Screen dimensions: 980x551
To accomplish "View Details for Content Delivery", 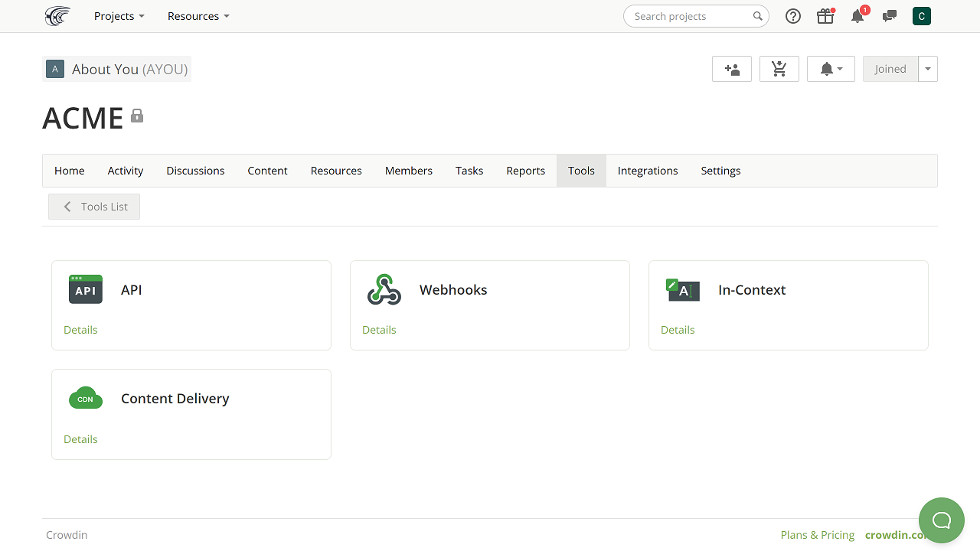I will pyautogui.click(x=80, y=439).
